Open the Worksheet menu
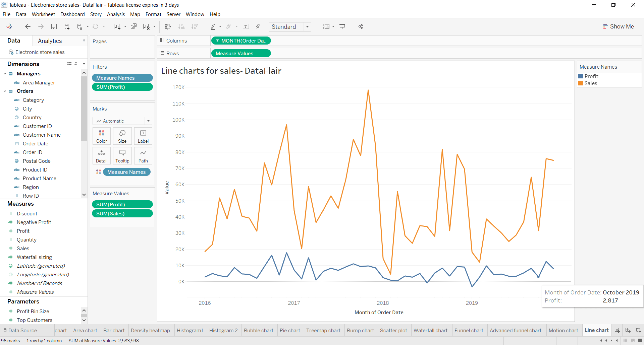Screen dimensions: 644x345 pos(43,14)
